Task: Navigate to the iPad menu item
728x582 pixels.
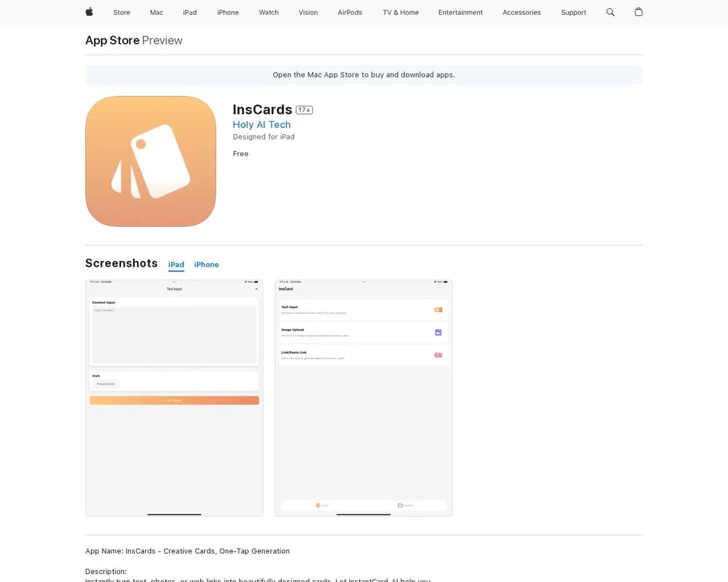Action: [189, 12]
